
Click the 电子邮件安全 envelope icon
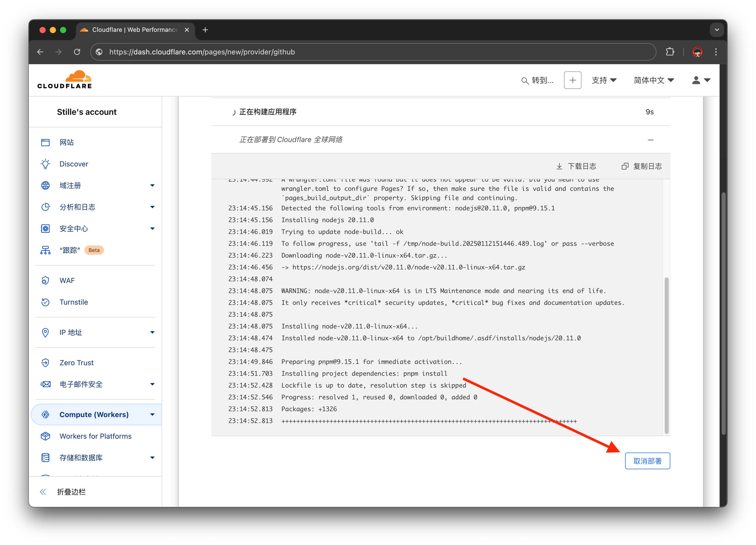pos(45,384)
